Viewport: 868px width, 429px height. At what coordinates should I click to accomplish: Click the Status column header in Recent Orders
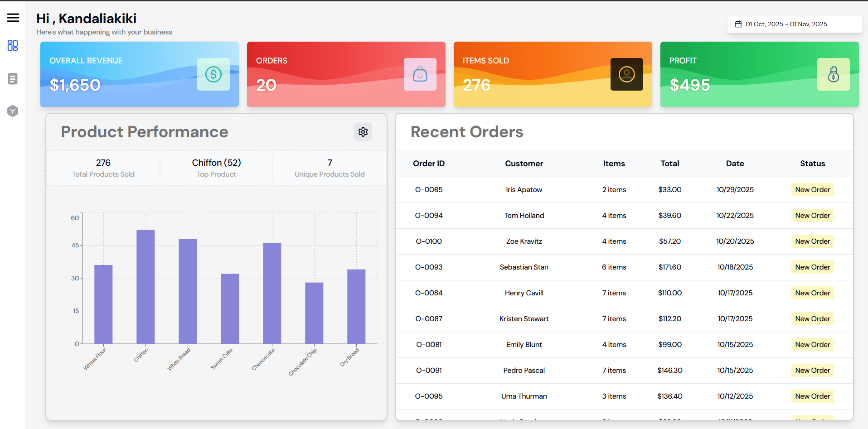(x=812, y=164)
